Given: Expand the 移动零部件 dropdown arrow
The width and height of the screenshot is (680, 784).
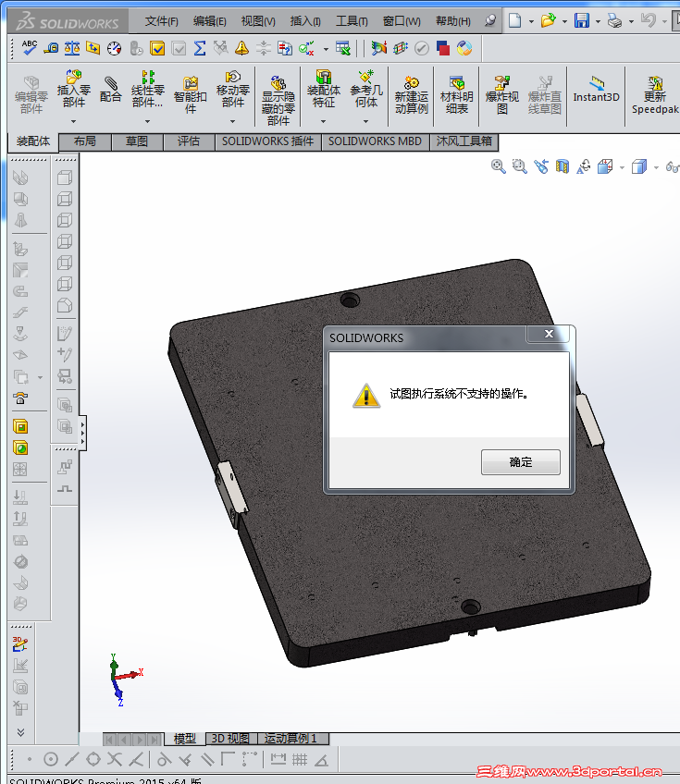Looking at the screenshot, I should [232, 121].
